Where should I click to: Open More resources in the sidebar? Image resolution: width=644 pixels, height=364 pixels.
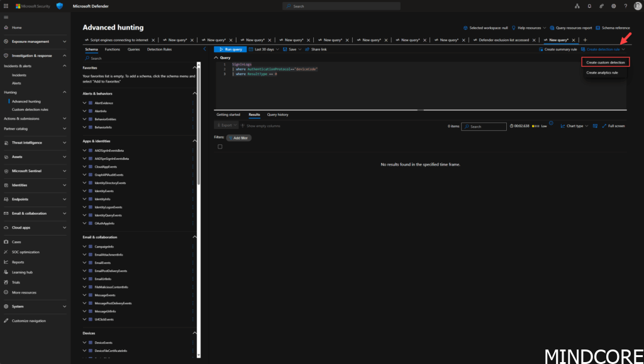(x=24, y=292)
